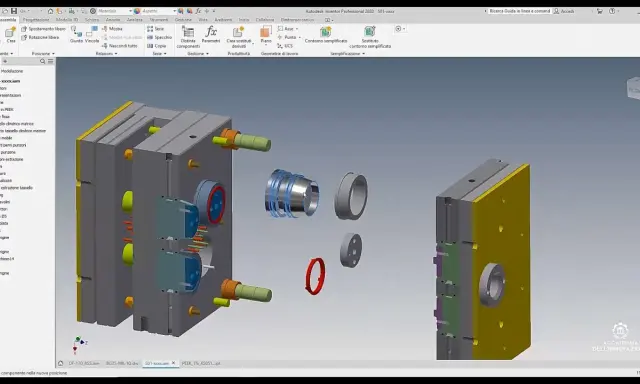Open the Modello 3D ribbon tab
This screenshot has height=384, width=640.
[x=67, y=20]
